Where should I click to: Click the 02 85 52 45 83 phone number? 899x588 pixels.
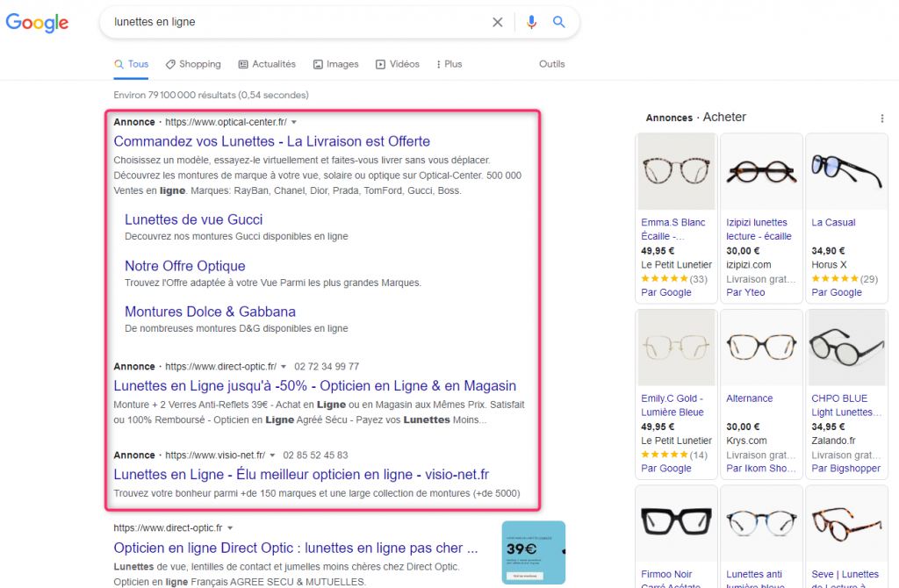coord(315,455)
